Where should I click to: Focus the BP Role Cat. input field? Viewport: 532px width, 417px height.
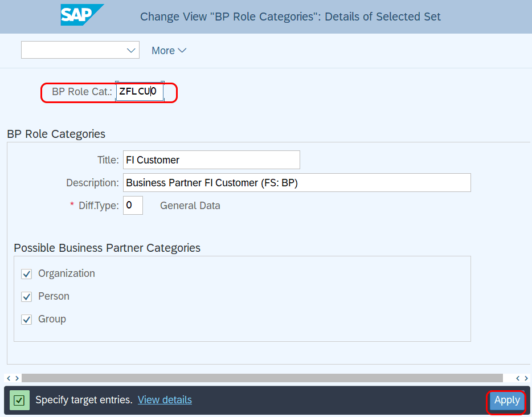(140, 91)
